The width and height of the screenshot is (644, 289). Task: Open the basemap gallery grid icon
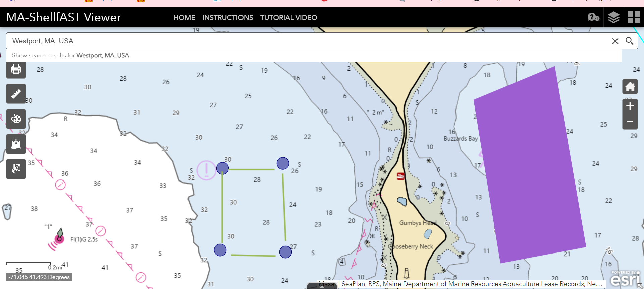click(x=634, y=17)
